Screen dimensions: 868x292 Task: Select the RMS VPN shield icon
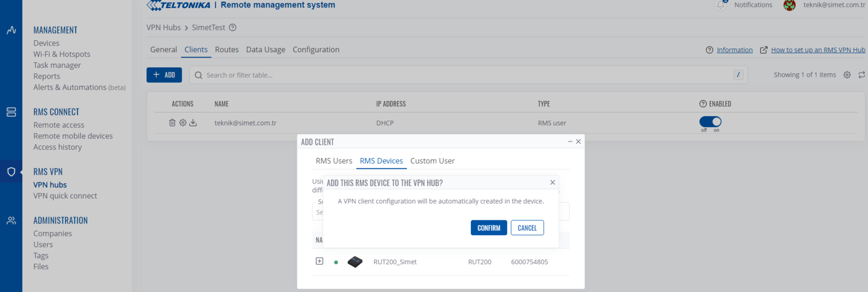click(11, 172)
